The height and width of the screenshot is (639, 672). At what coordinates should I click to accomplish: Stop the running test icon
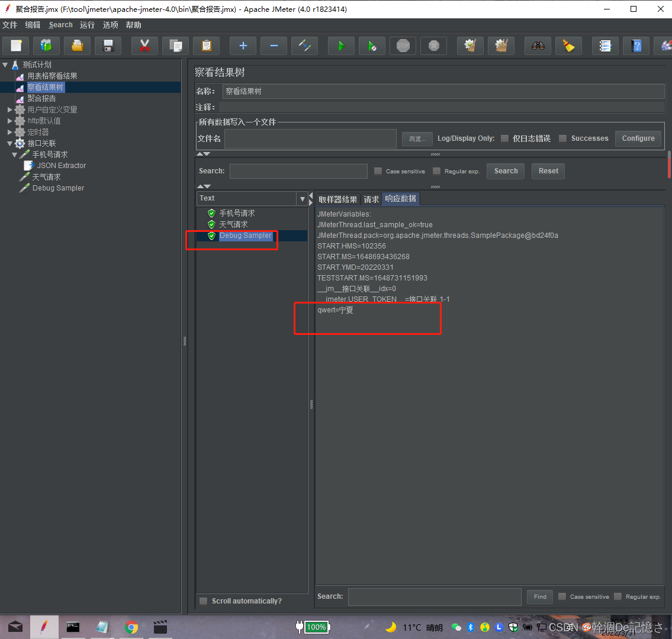pyautogui.click(x=403, y=46)
